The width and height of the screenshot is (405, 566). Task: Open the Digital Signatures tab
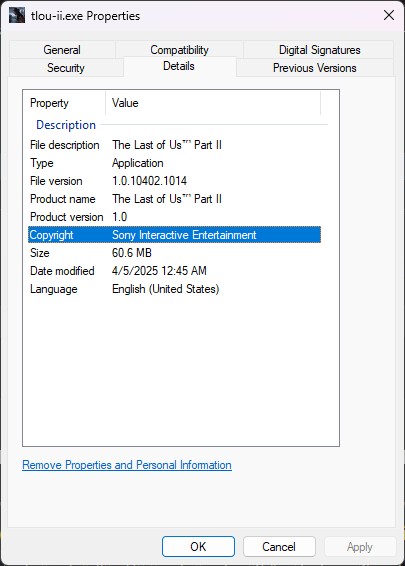(x=319, y=49)
